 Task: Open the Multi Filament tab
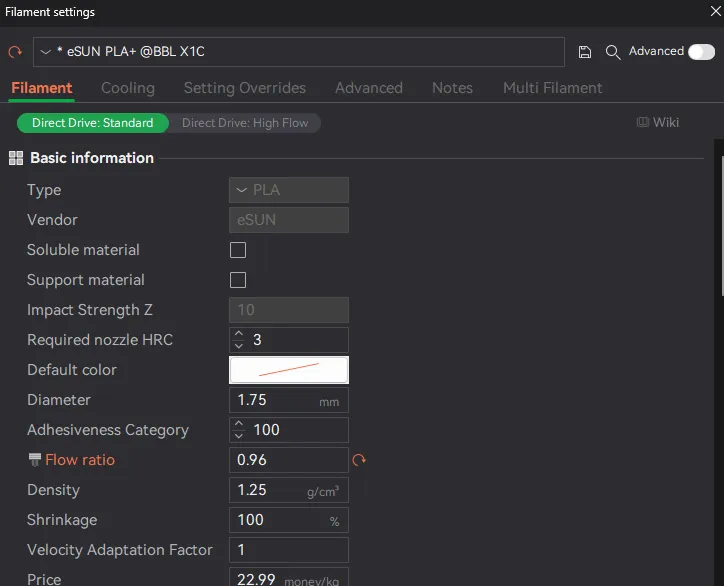pyautogui.click(x=553, y=88)
